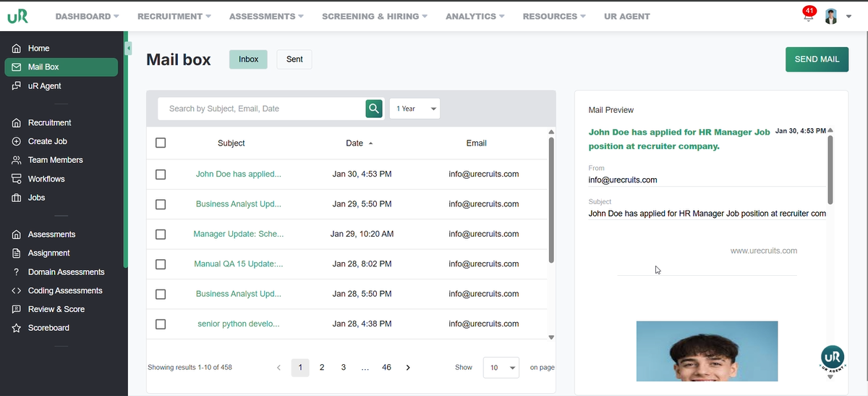Switch to the Sent tab
868x396 pixels.
coord(294,59)
